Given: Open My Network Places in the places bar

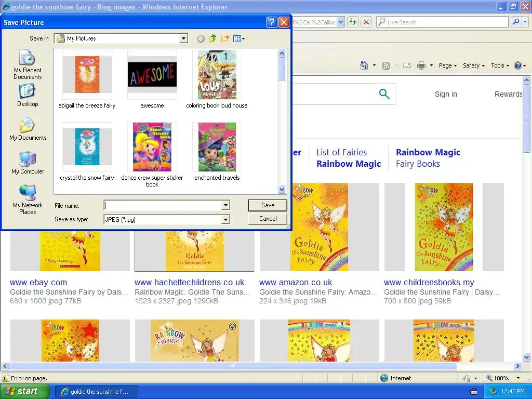Looking at the screenshot, I should [x=28, y=199].
